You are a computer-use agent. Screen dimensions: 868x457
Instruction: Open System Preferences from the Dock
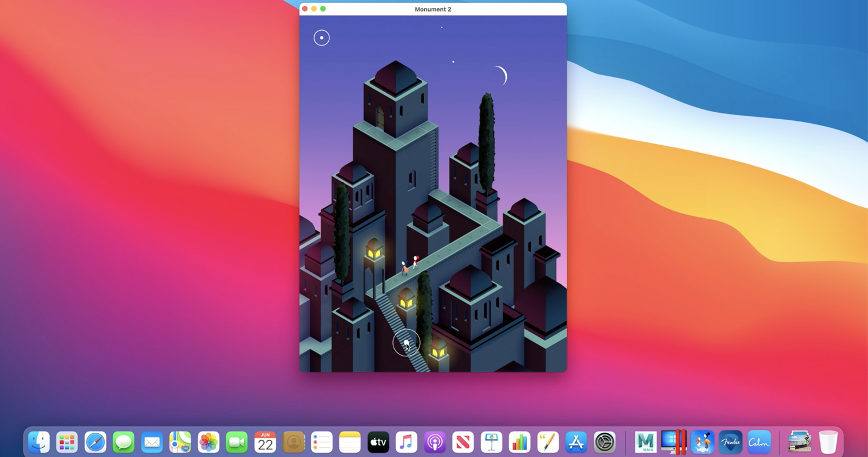click(605, 443)
